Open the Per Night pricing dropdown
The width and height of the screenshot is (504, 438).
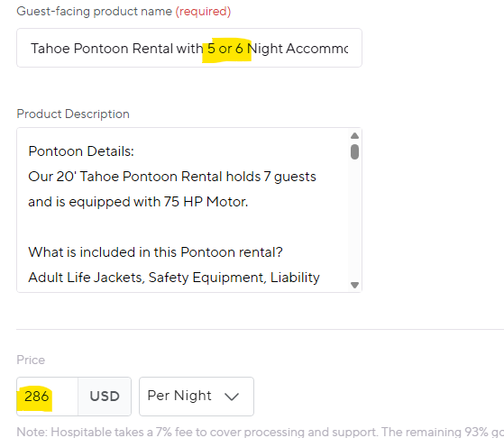pos(197,397)
